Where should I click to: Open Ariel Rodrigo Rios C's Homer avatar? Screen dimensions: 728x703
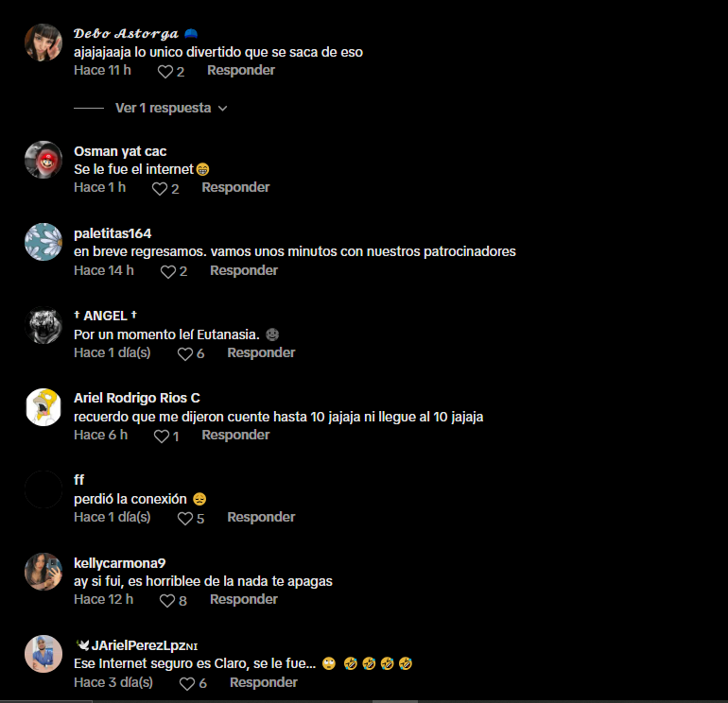(43, 407)
